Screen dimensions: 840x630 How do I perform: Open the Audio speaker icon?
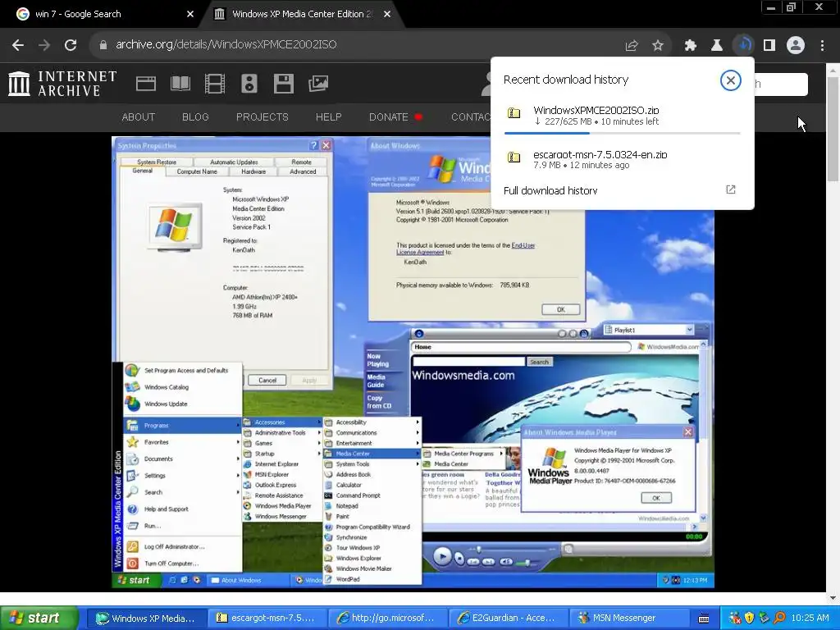[x=249, y=84]
